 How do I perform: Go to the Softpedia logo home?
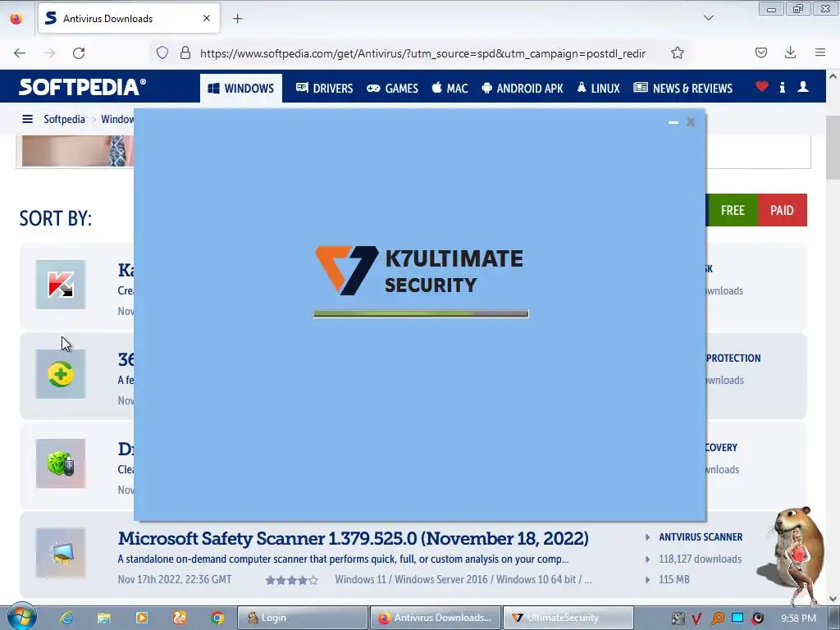click(82, 87)
